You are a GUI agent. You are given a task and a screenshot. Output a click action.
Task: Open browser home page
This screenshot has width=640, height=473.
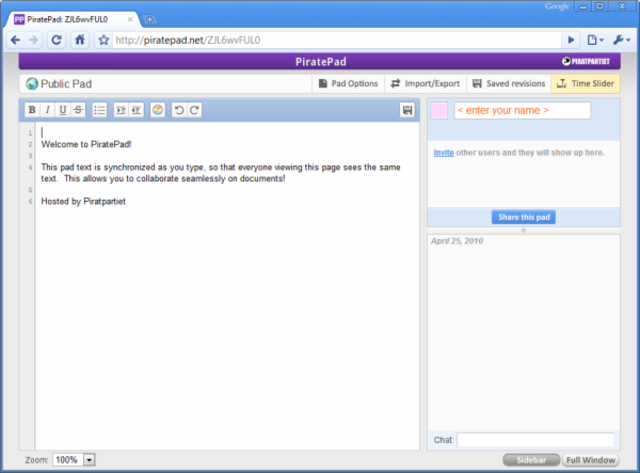coord(80,40)
